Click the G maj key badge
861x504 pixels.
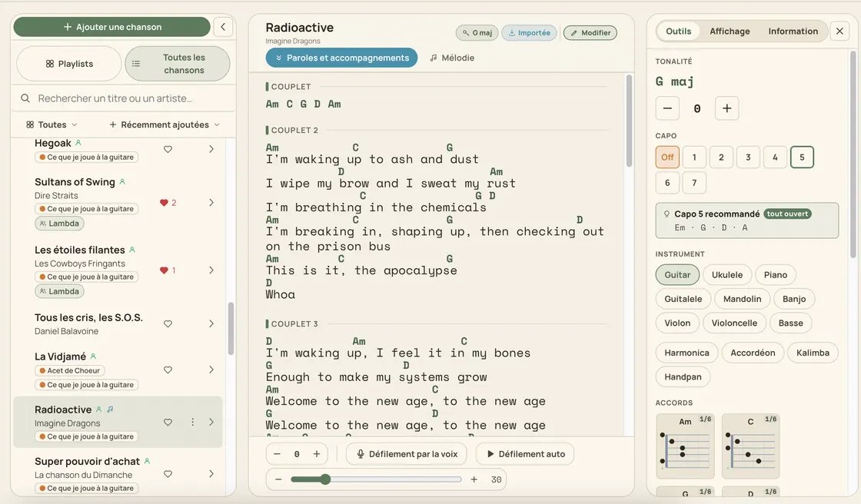(x=477, y=33)
